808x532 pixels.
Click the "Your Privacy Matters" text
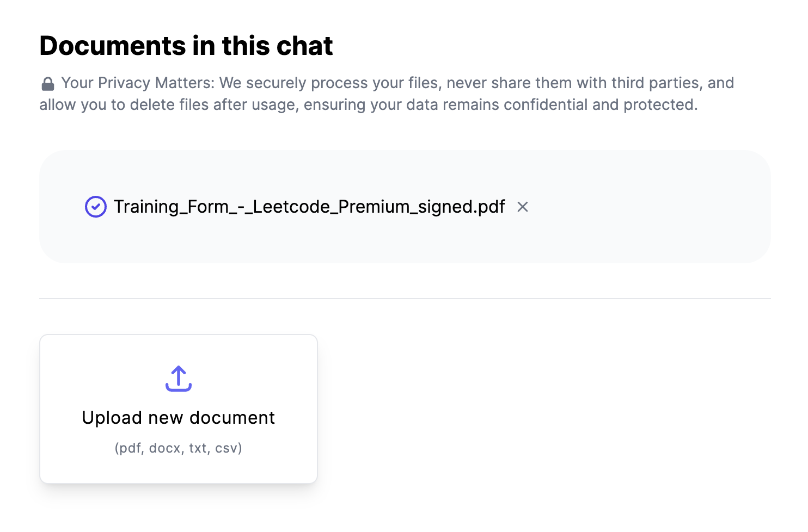pyautogui.click(x=138, y=83)
